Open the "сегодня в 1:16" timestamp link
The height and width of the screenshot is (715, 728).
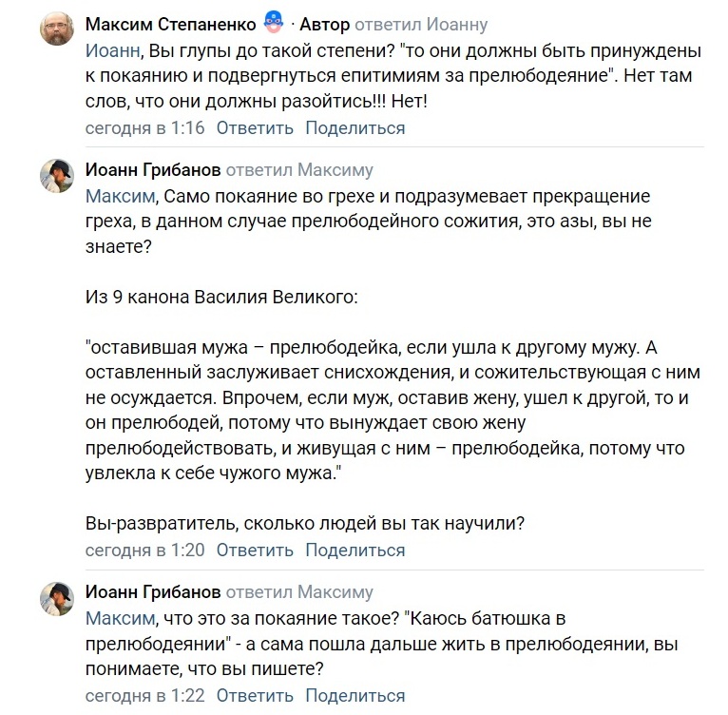tap(144, 127)
